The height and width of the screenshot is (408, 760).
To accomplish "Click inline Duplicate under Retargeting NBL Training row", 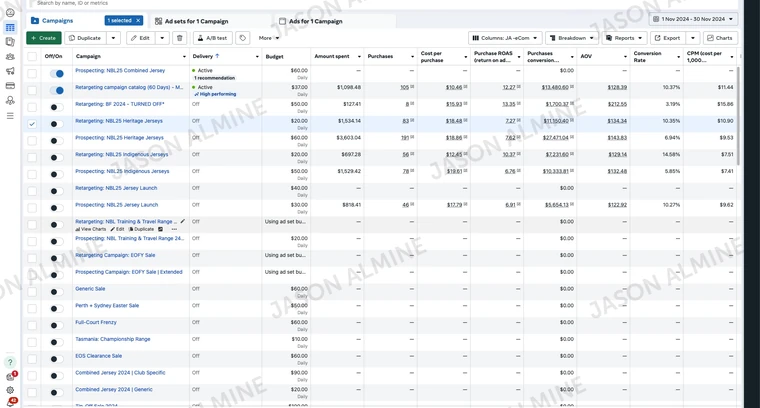I will (x=142, y=229).
